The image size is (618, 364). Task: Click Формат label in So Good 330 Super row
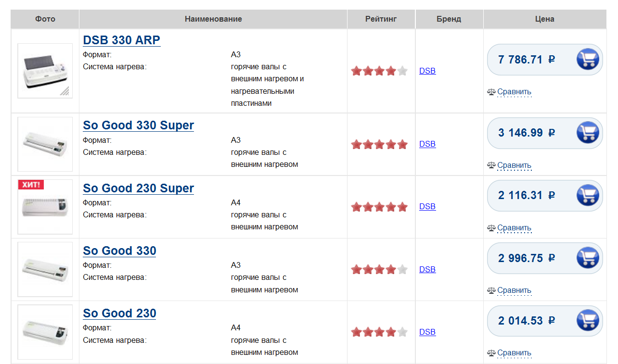(97, 140)
